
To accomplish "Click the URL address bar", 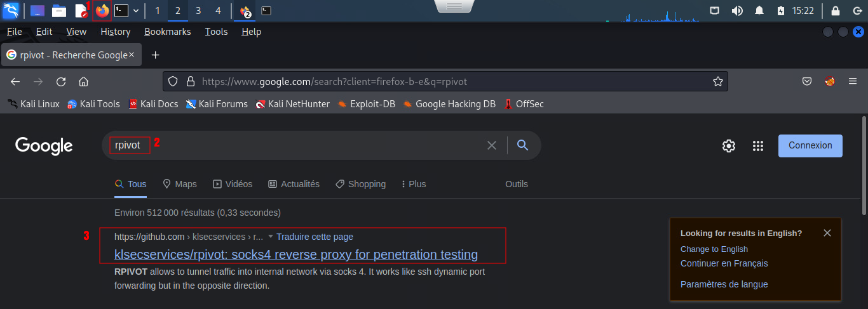I will click(x=445, y=82).
